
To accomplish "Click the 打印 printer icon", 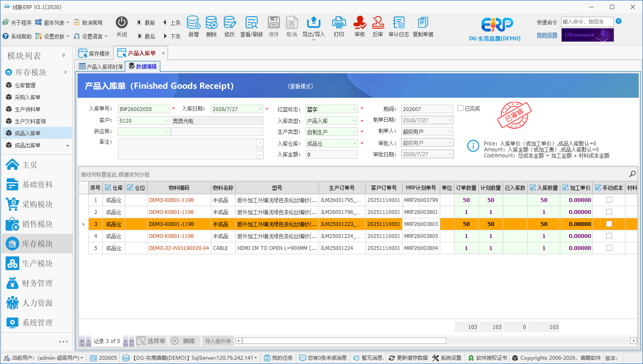I will 339,23.
